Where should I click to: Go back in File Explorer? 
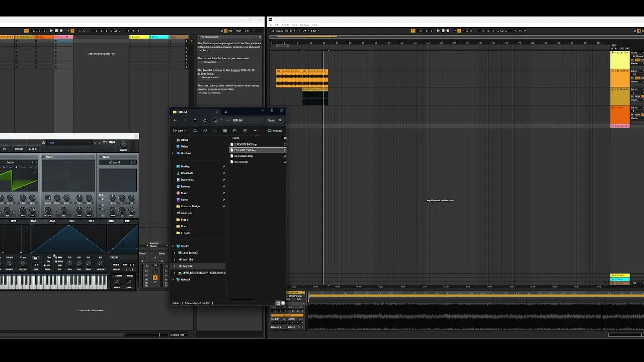pos(175,120)
